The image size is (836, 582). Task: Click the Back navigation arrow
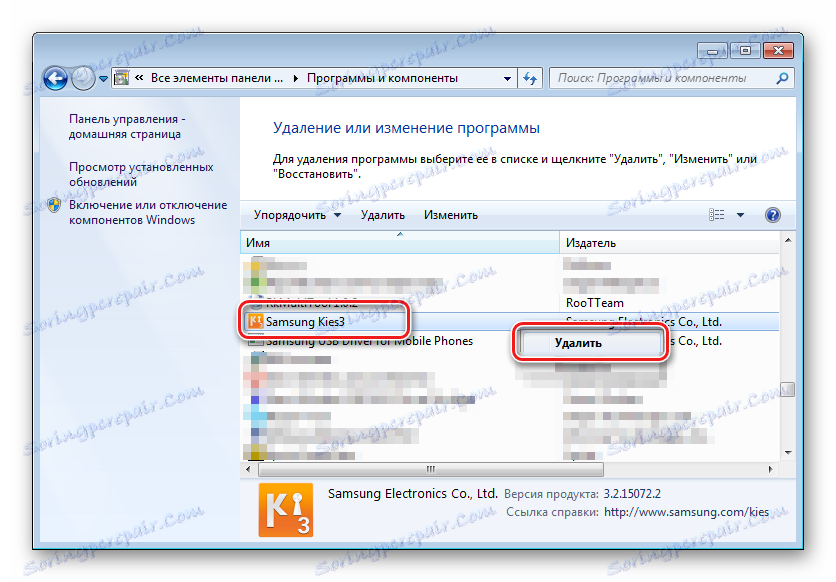point(55,78)
